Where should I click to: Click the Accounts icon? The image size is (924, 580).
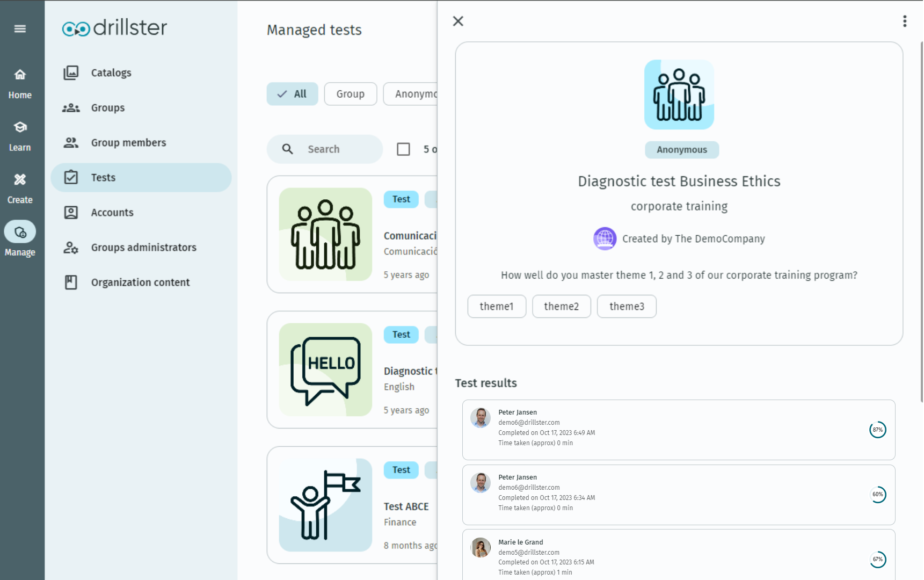(71, 212)
